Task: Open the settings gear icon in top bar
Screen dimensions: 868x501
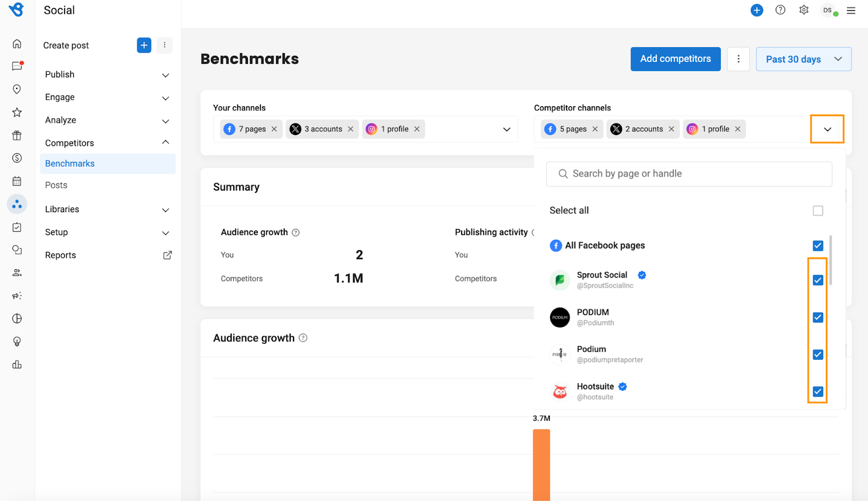Action: [804, 10]
